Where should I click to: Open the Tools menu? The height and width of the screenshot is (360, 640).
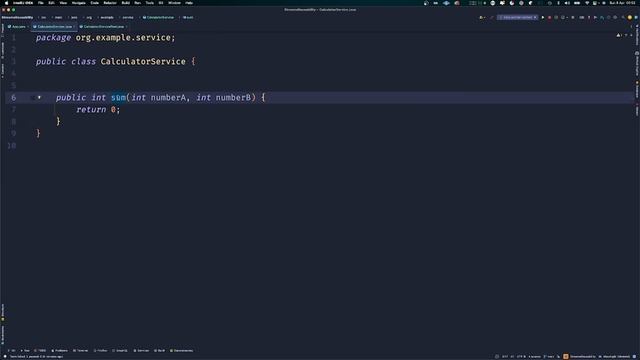click(149, 3)
